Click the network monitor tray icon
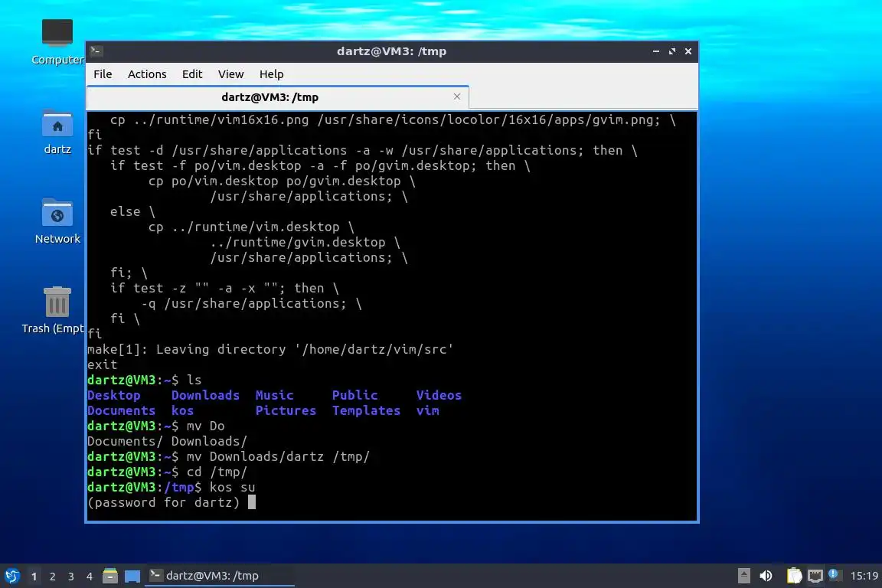This screenshot has width=882, height=588. click(x=815, y=576)
